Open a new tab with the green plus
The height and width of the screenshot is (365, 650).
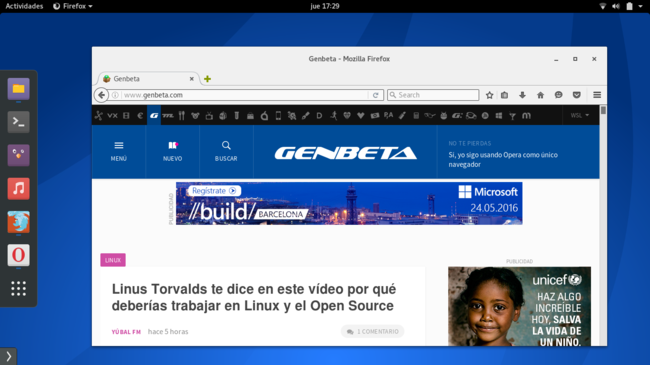click(207, 79)
